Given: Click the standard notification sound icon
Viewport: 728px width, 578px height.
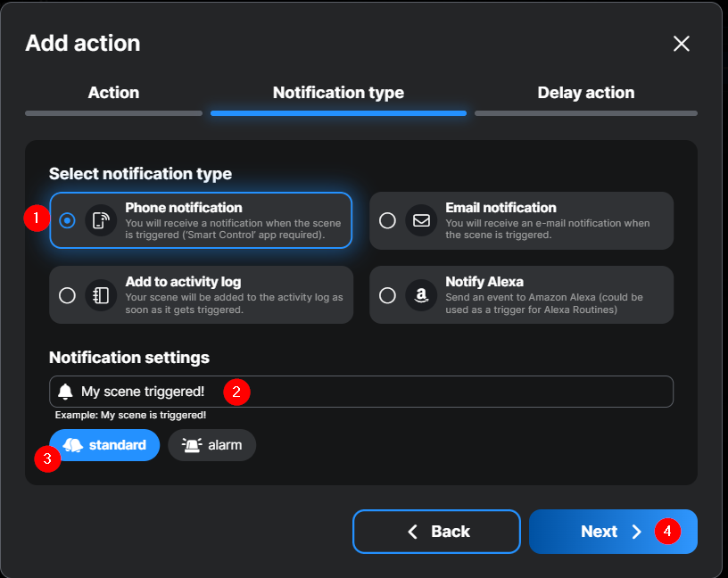Looking at the screenshot, I should tap(73, 445).
